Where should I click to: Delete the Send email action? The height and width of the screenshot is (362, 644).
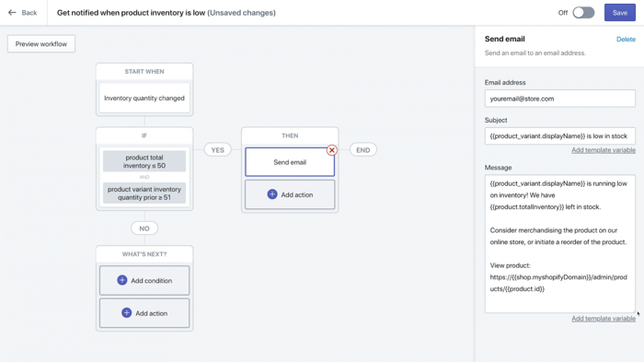[626, 40]
